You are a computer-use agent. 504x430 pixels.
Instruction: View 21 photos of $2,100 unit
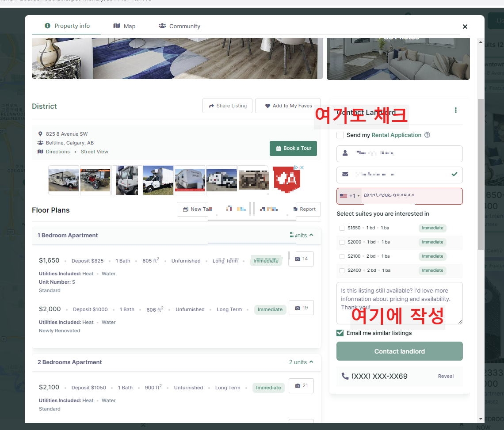point(301,386)
